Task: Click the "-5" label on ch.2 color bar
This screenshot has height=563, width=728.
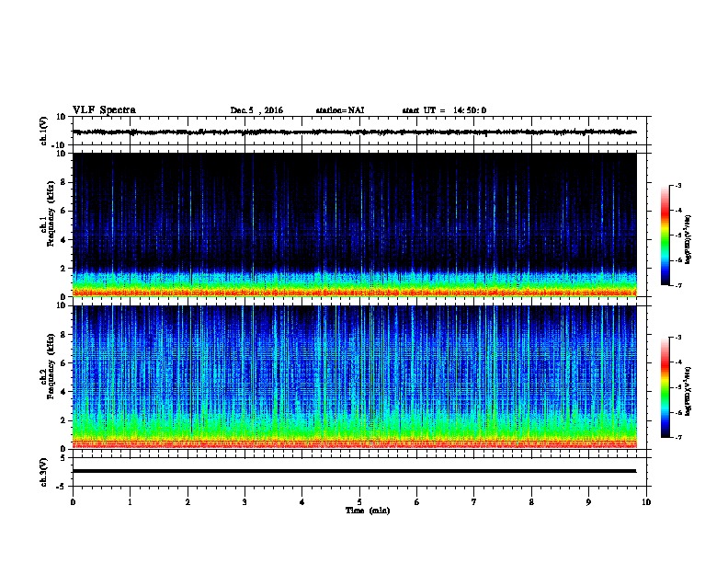Action: click(677, 387)
